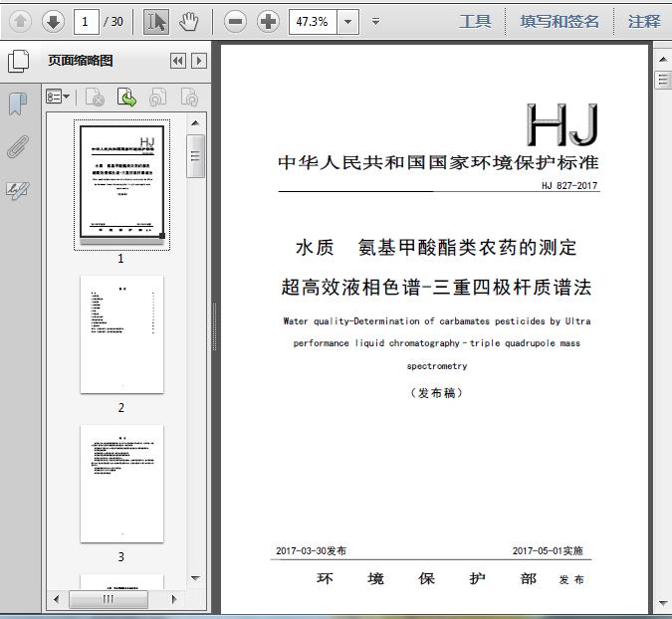The image size is (672, 619).
Task: Open thumbnail options dropdown menu
Action: (58, 97)
